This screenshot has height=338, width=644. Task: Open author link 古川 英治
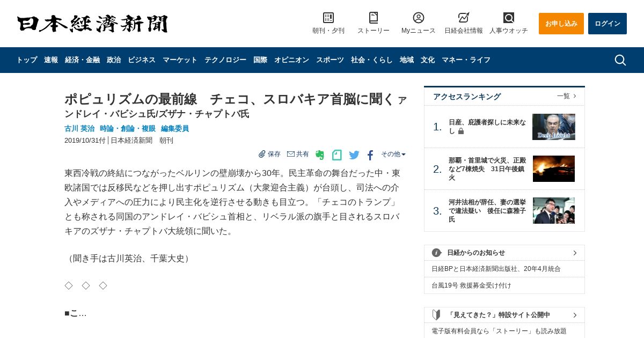click(79, 129)
